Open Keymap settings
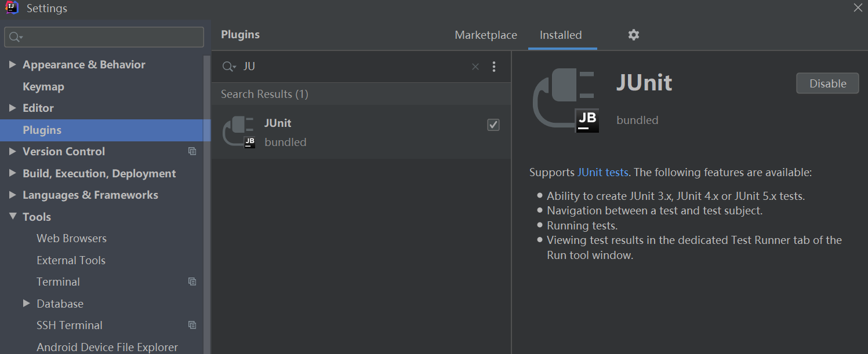 click(43, 86)
